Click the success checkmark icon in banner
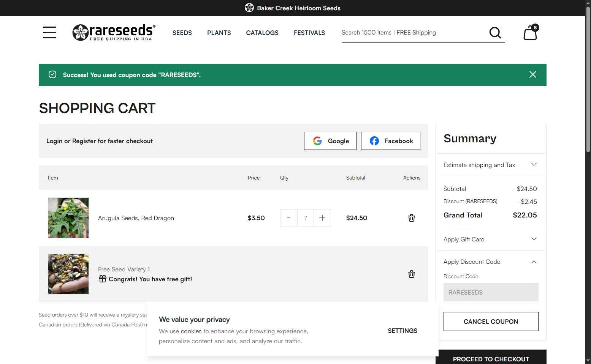The image size is (591, 364). (52, 74)
